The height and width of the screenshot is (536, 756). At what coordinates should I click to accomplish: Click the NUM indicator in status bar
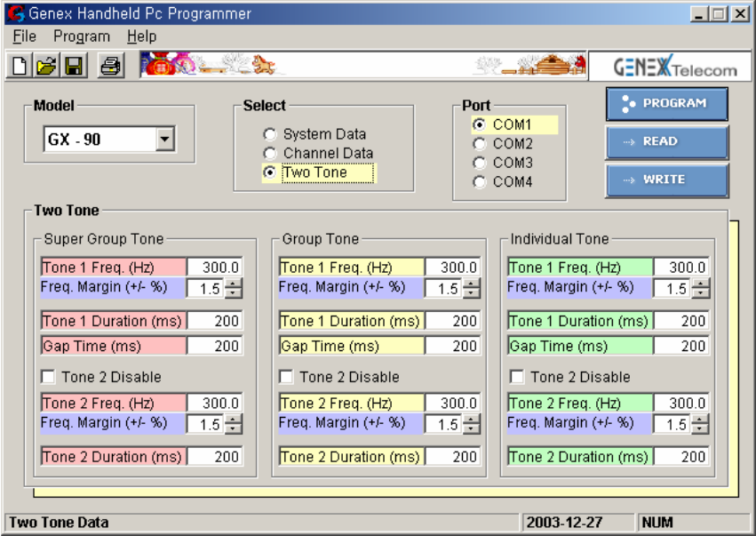[x=657, y=523]
